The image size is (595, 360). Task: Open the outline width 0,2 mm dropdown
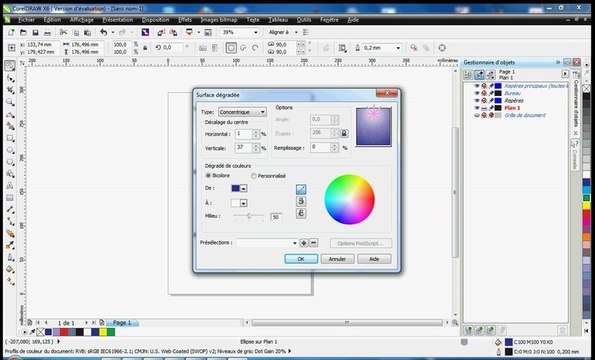(398, 48)
